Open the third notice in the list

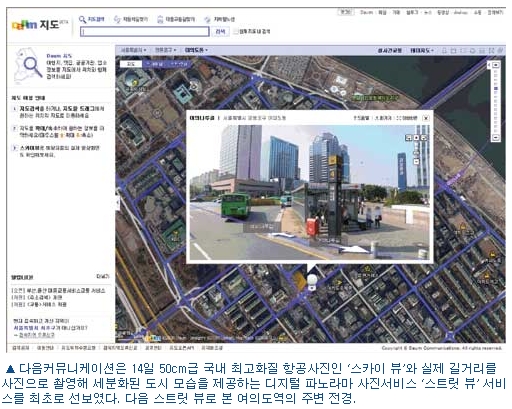point(39,304)
